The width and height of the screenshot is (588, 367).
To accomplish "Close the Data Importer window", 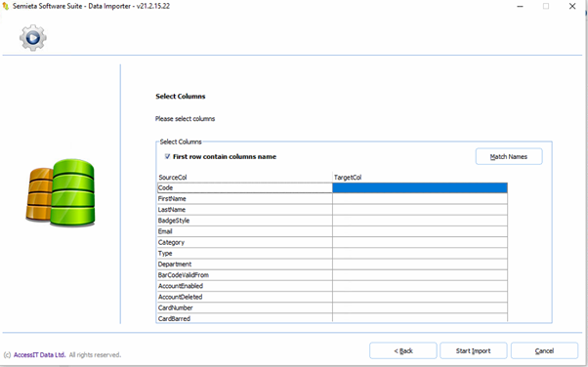I will click(x=572, y=7).
